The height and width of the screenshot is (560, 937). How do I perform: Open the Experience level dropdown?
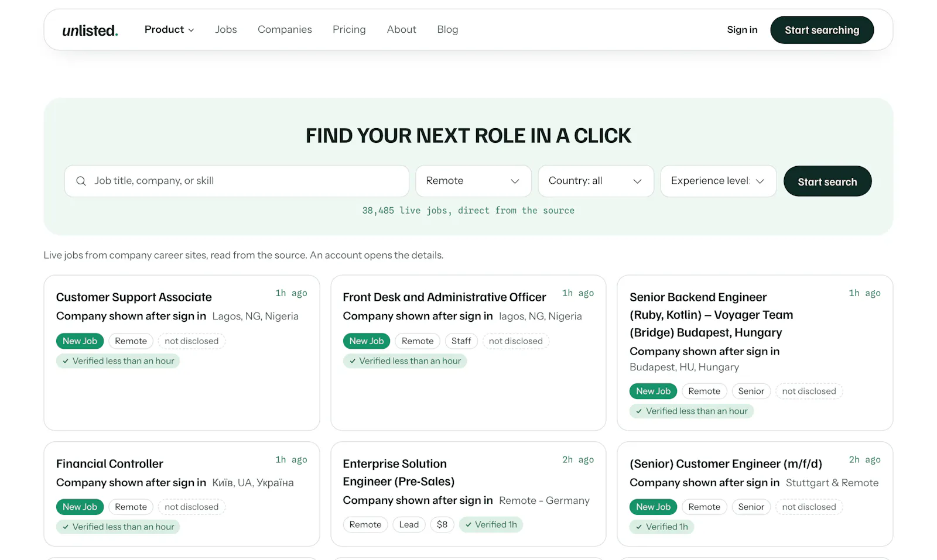(718, 181)
